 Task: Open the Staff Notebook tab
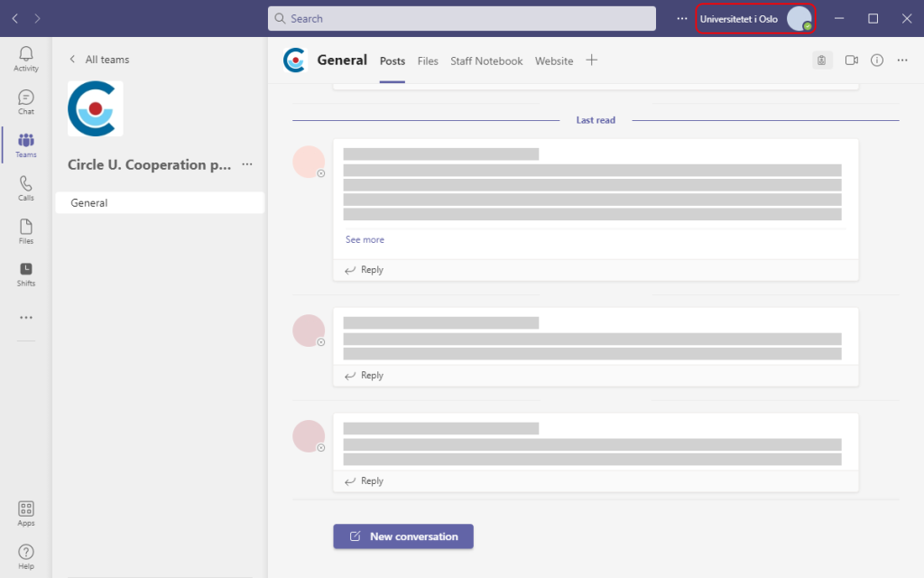pyautogui.click(x=486, y=61)
